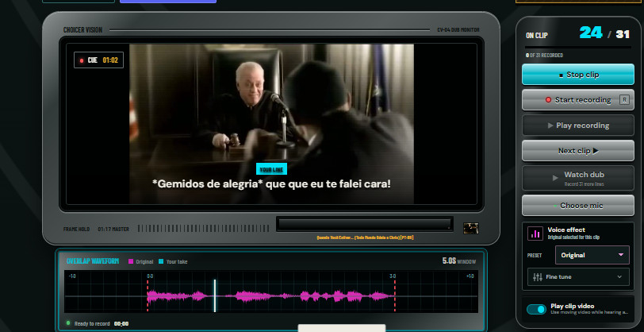Toggle the Play clip video switch
Viewport: 644px width, 332px height.
[x=536, y=310]
